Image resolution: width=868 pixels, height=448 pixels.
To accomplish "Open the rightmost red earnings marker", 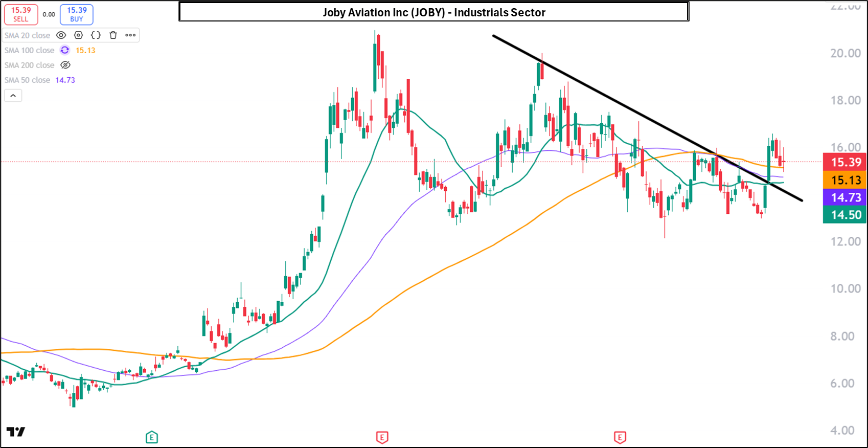I will (x=620, y=437).
